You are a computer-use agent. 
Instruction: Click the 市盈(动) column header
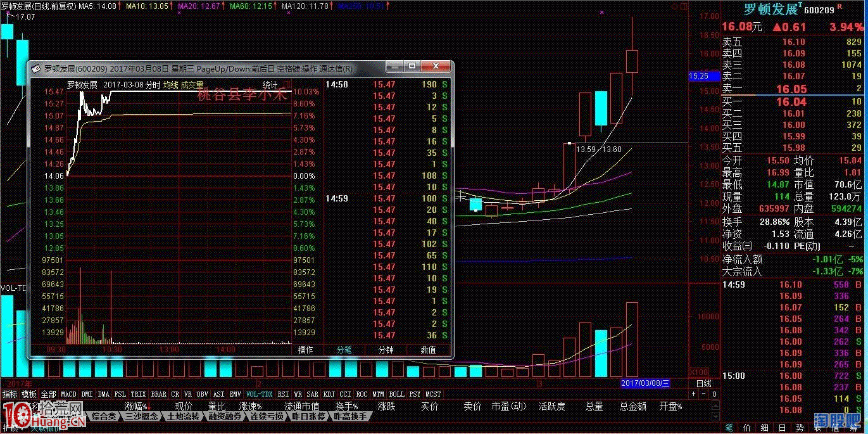pos(508,406)
